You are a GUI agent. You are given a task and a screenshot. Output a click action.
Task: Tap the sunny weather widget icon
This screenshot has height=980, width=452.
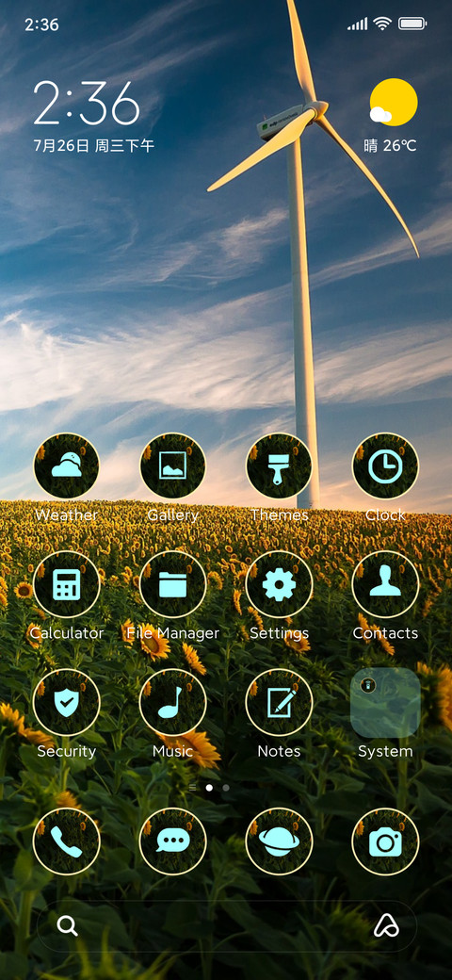(392, 103)
